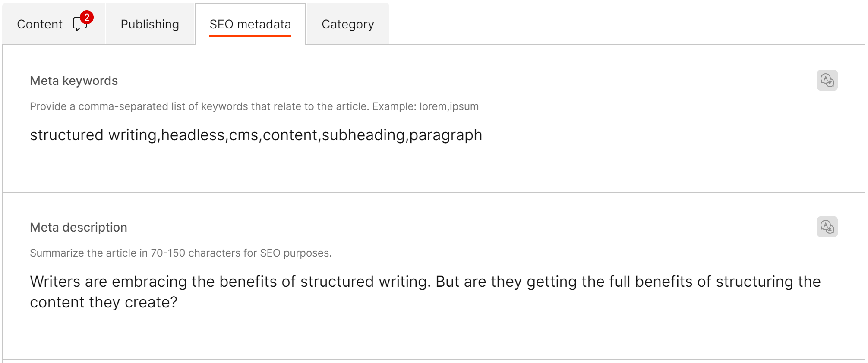Screen dimensions: 868x363
Task: Select the speech bubble icon beside Content
Action: (x=80, y=24)
